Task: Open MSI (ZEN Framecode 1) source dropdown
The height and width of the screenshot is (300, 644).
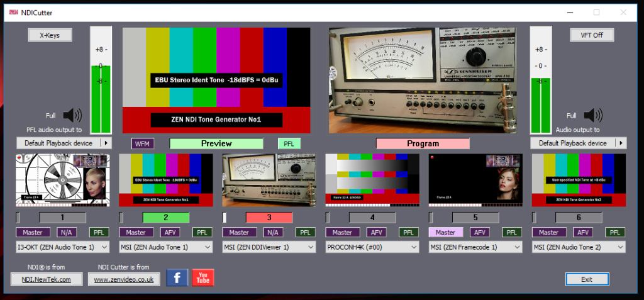Action: 475,247
